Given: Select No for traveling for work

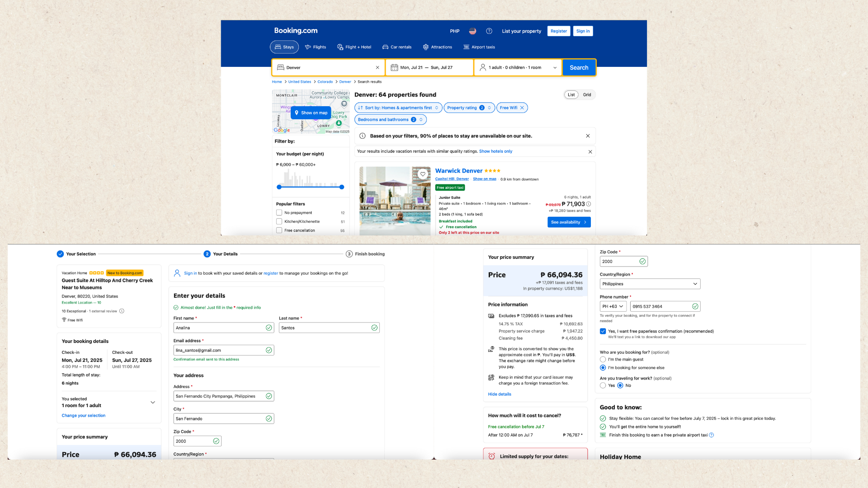Looking at the screenshot, I should click(x=620, y=385).
